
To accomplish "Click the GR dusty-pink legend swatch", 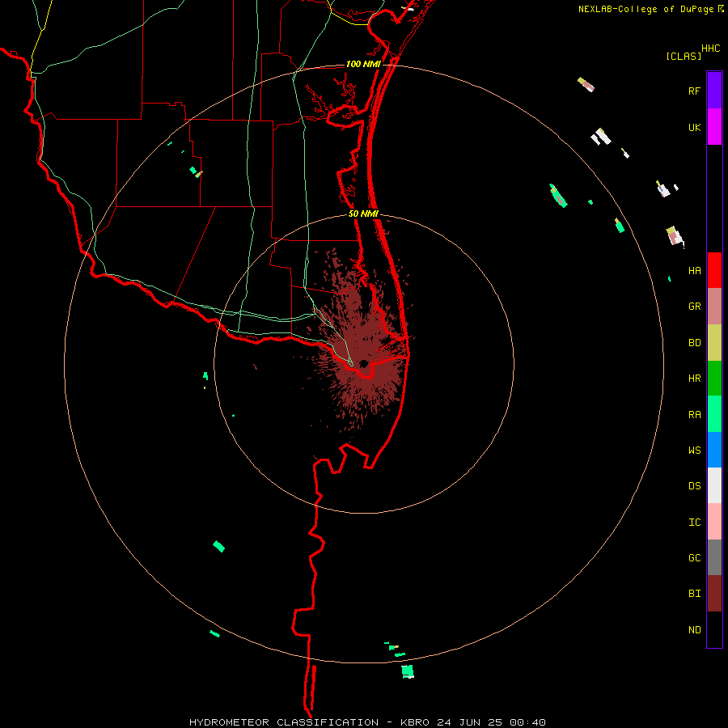I will point(714,307).
